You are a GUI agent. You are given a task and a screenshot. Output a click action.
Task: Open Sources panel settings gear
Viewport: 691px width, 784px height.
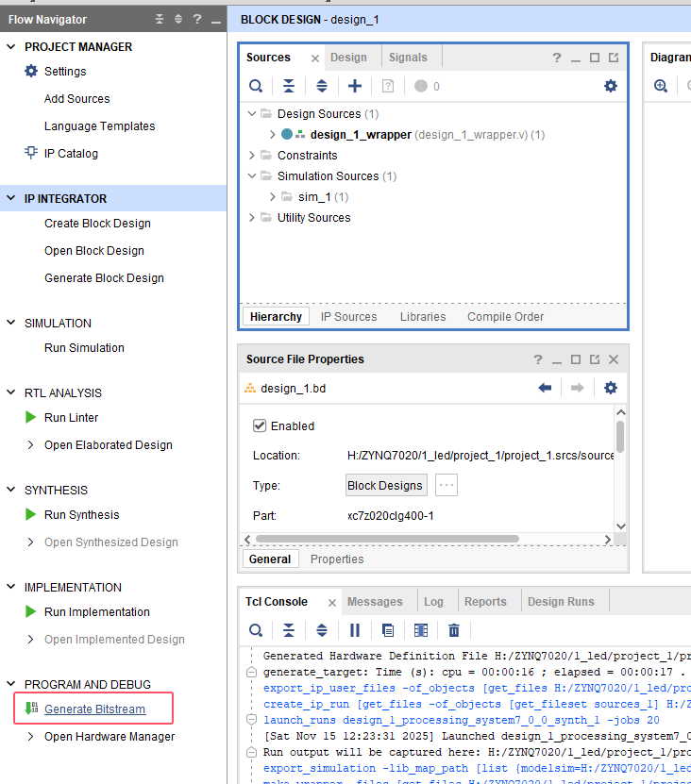click(x=611, y=86)
